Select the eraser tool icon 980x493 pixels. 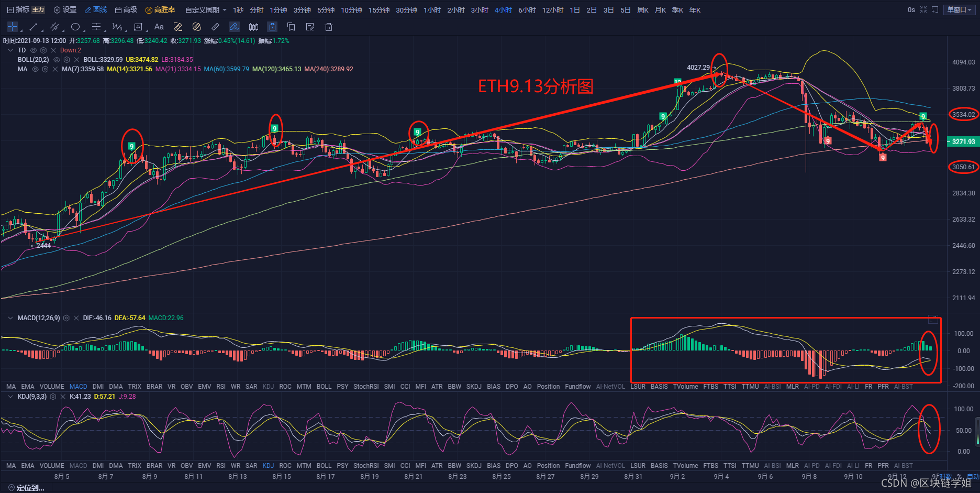pyautogui.click(x=216, y=27)
